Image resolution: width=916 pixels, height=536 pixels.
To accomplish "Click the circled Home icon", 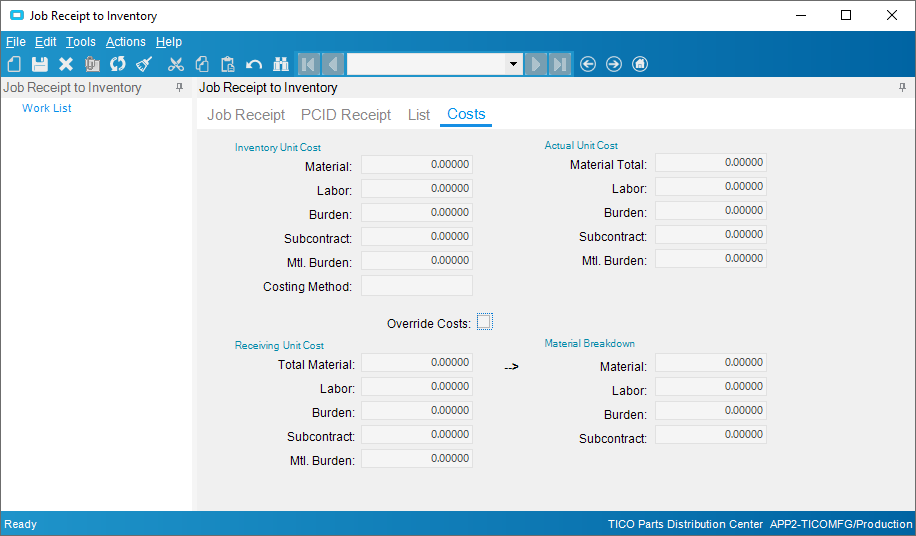I will pos(640,64).
